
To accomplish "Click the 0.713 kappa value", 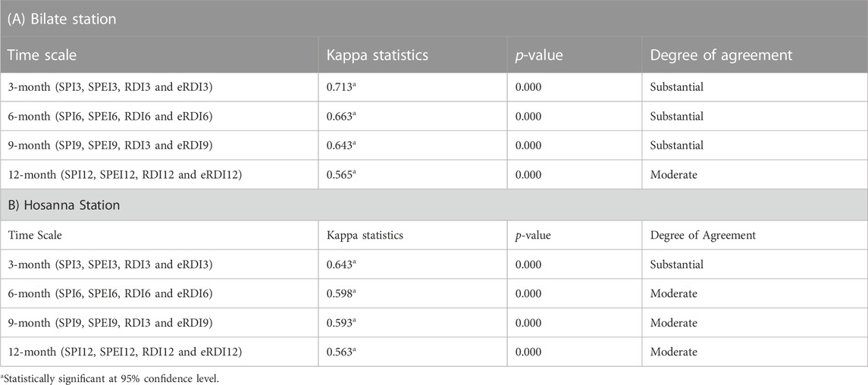I will click(340, 87).
